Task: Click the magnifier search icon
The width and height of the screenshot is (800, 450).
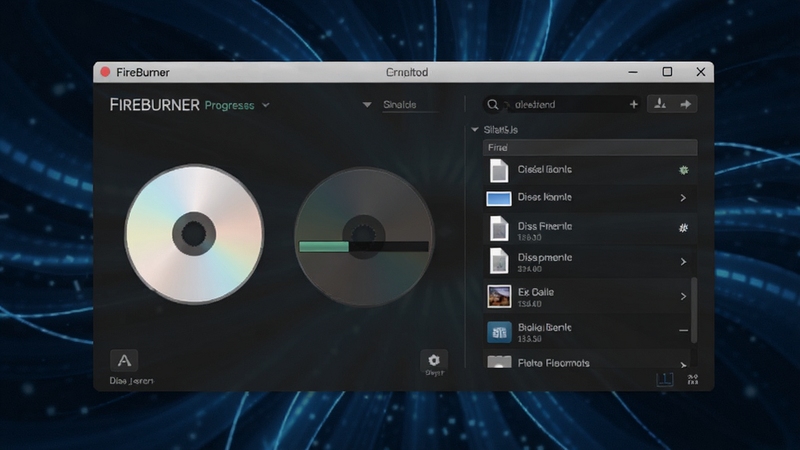Action: 492,105
